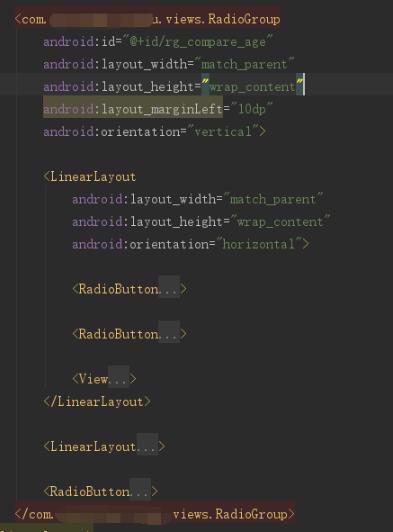
Task: Click highlighted "wrap_content" value on caret line
Action: click(x=252, y=87)
